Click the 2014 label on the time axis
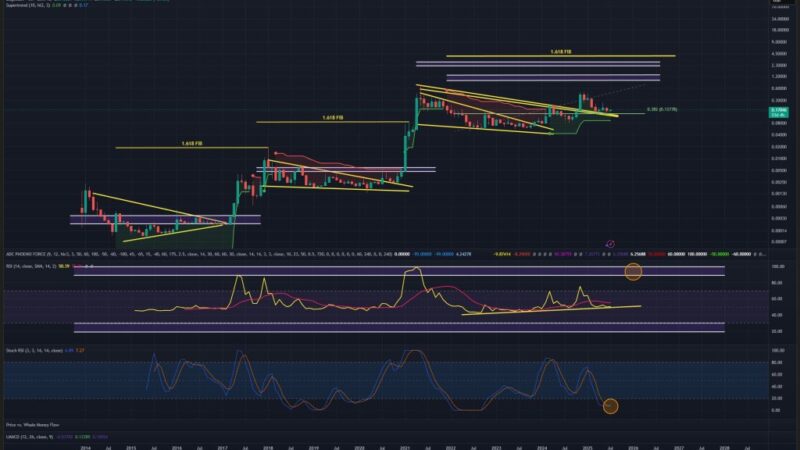Image resolution: width=800 pixels, height=450 pixels. [x=86, y=447]
